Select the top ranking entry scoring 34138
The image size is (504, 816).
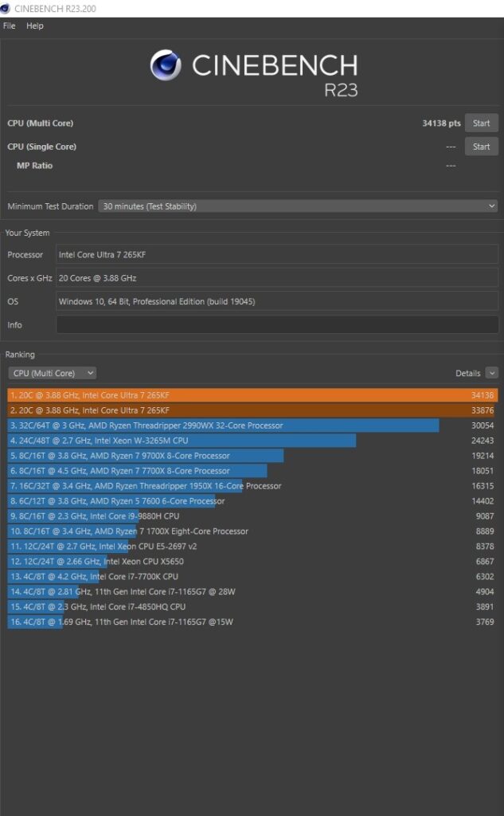(252, 395)
